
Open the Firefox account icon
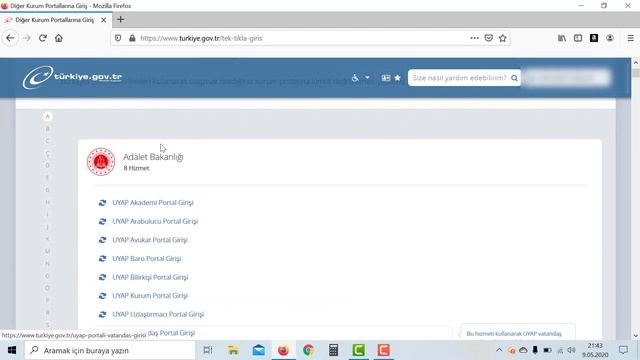610,38
